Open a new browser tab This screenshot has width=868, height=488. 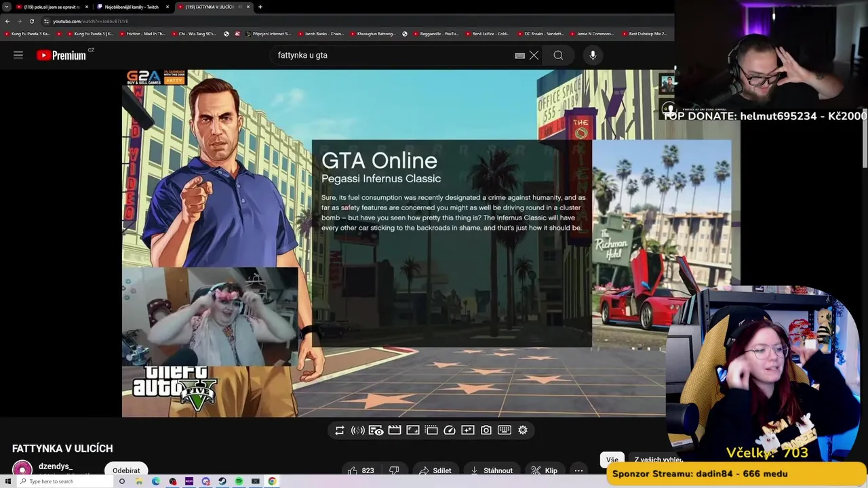point(260,7)
